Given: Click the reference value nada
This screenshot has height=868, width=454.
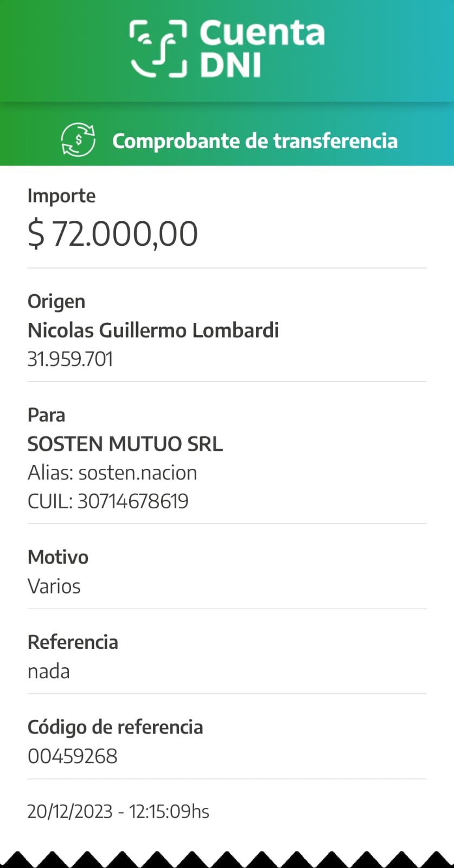Looking at the screenshot, I should point(48,672).
